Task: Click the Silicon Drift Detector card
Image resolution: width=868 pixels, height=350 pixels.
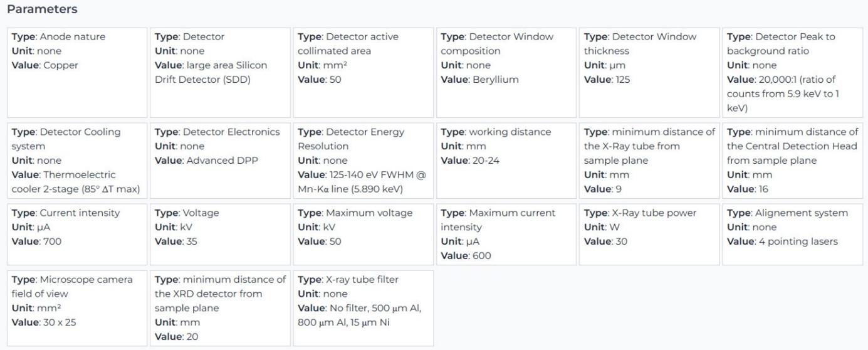Action: (220, 72)
